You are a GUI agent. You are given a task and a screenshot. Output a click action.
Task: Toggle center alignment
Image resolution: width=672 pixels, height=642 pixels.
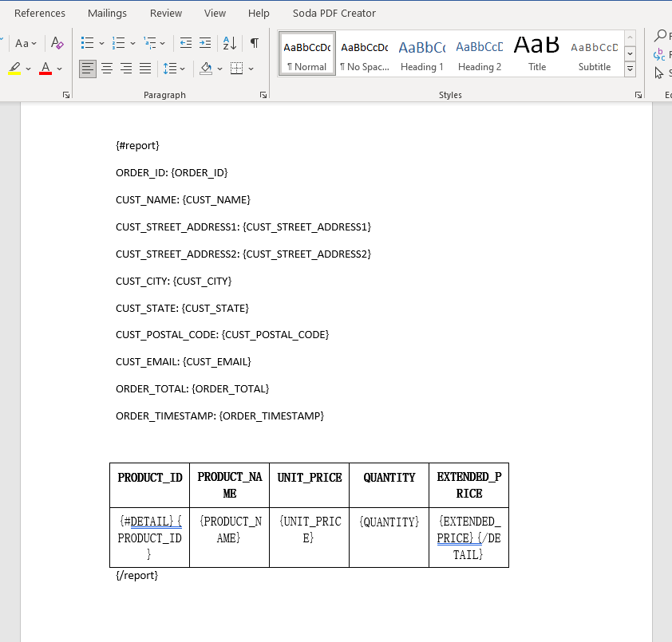107,69
